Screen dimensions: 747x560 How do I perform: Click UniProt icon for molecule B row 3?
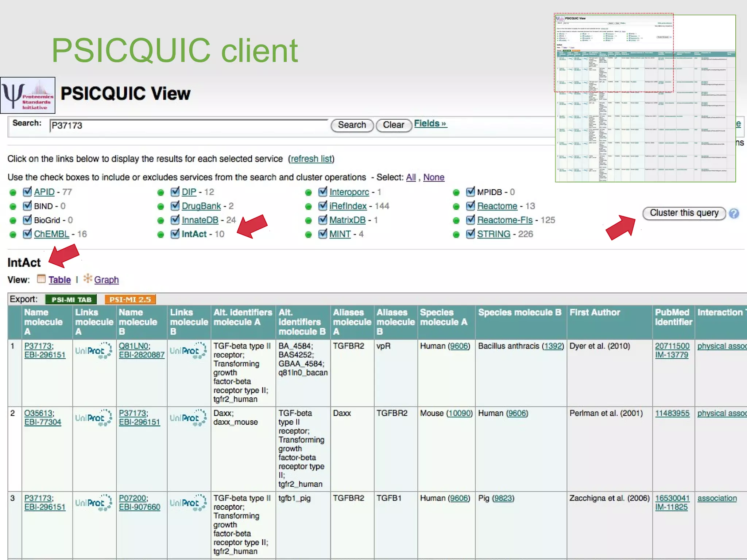[x=188, y=503]
